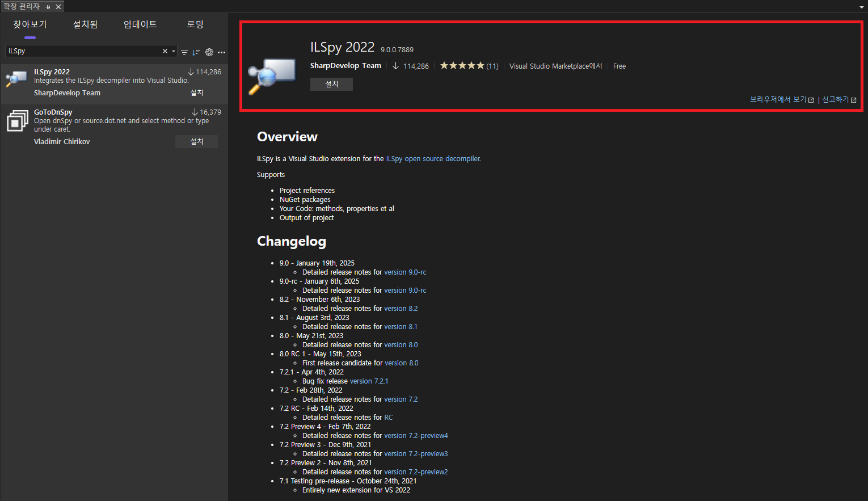Click version number 9.0.0.7889
868x501 pixels.
[397, 50]
